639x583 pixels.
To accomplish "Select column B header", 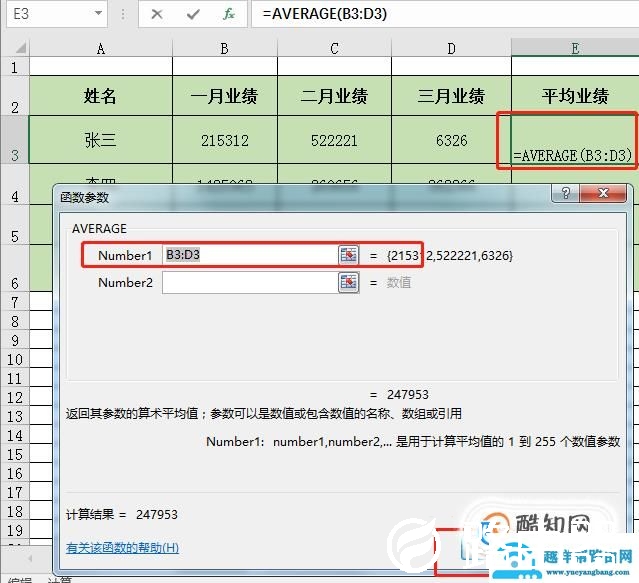I will coord(225,48).
